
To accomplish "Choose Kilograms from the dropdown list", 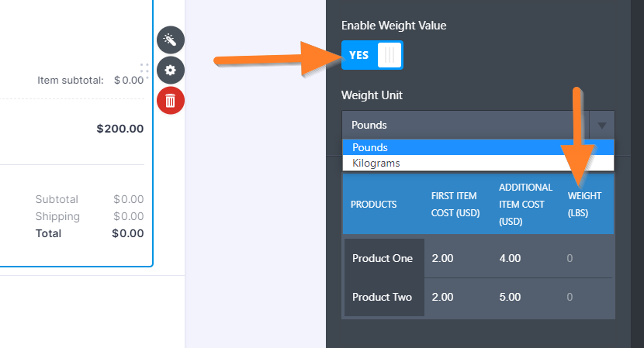I will tap(477, 163).
